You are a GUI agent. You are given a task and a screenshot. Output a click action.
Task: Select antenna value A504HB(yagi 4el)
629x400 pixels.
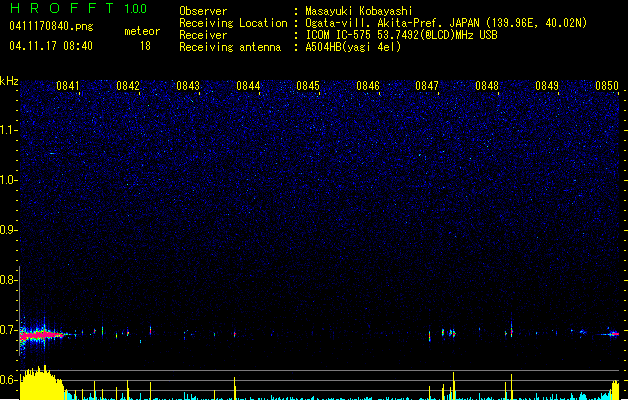[353, 47]
